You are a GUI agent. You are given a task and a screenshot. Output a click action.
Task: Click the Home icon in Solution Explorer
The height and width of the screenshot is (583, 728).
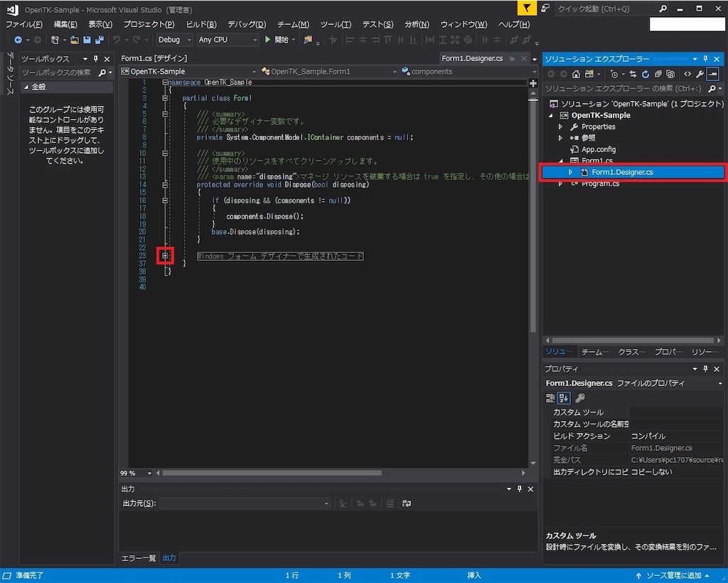click(576, 74)
